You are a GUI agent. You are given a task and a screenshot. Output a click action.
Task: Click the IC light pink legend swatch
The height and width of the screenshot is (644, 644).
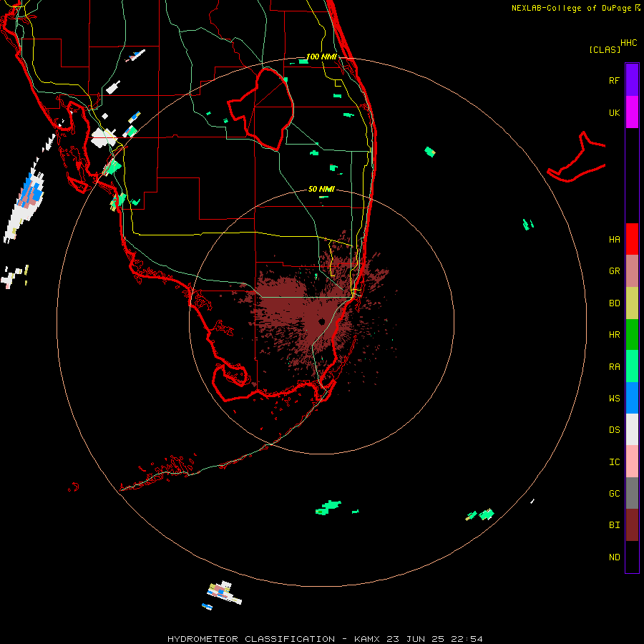click(632, 462)
